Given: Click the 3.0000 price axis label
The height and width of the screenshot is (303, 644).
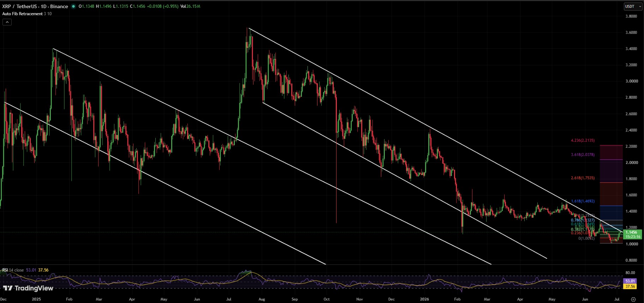Looking at the screenshot, I should [632, 81].
